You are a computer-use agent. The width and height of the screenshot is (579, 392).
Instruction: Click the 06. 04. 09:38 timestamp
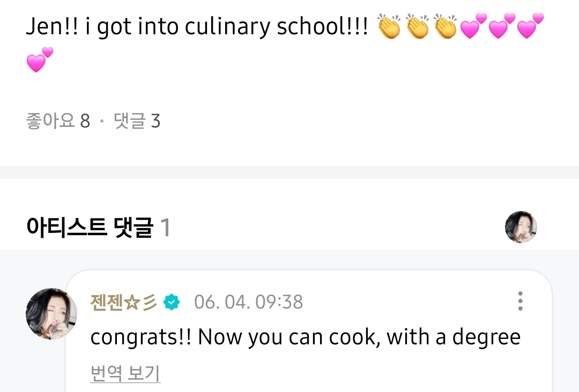pyautogui.click(x=248, y=302)
